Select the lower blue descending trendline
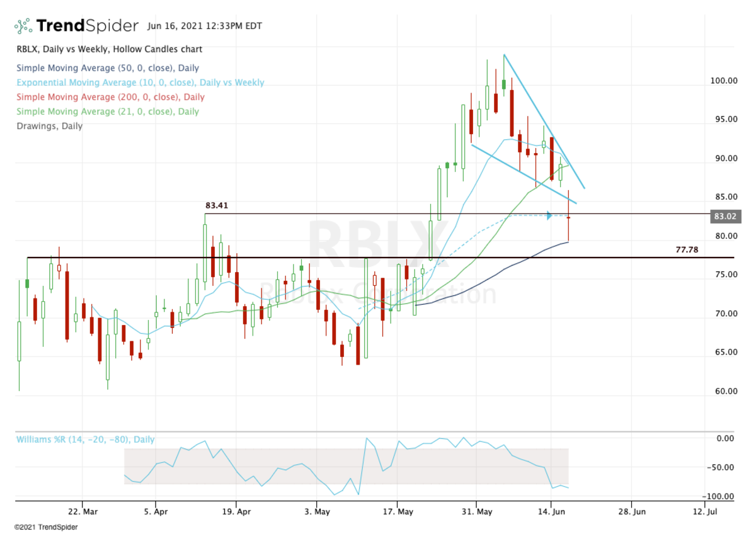Screen dimensions: 756x534 pos(524,174)
